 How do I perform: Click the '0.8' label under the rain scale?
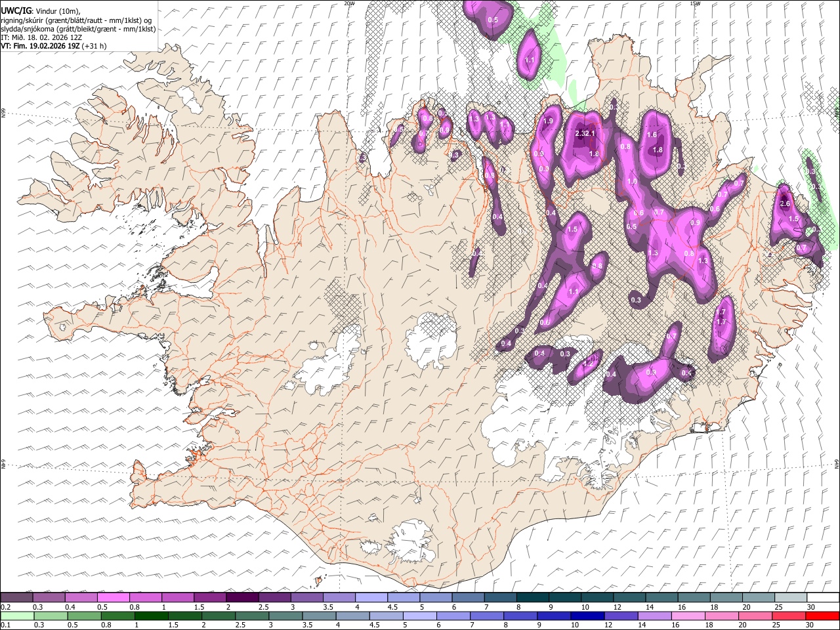(106, 625)
